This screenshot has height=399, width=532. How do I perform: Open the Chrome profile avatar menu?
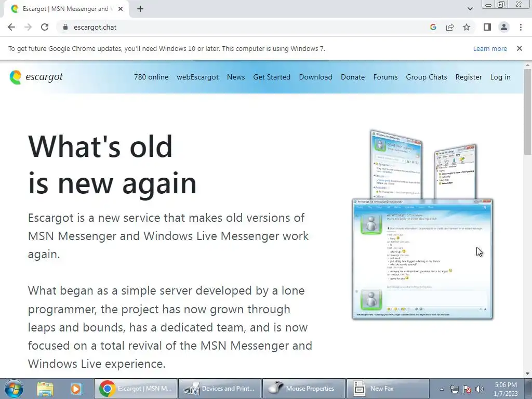point(504,27)
